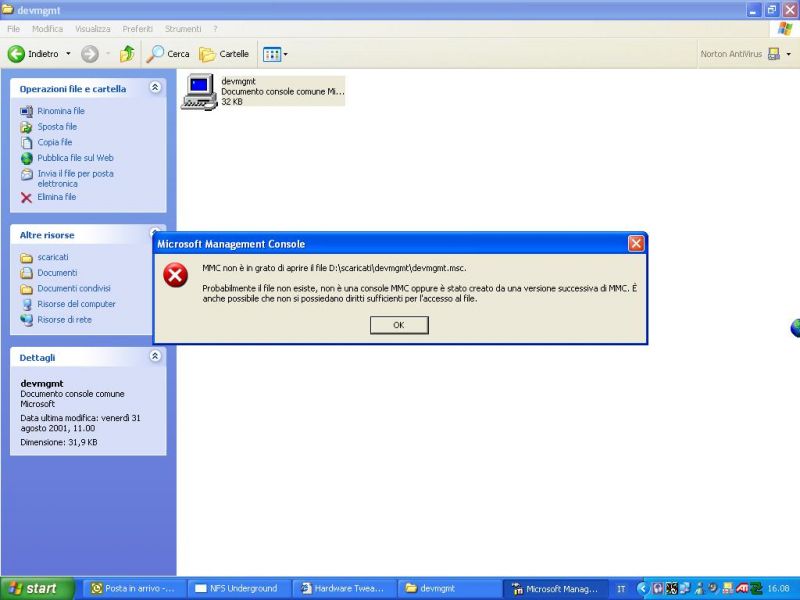This screenshot has width=800, height=600.
Task: Click Pubblica file sul Web link
Action: tap(75, 158)
